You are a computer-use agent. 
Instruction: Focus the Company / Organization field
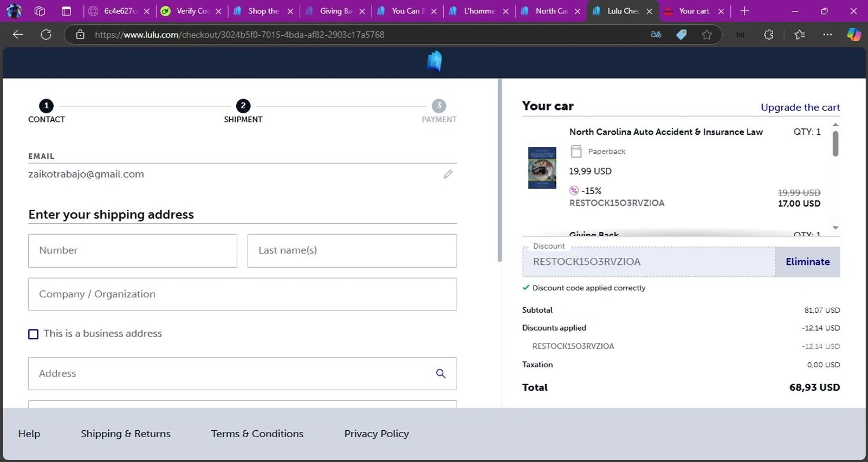point(242,294)
